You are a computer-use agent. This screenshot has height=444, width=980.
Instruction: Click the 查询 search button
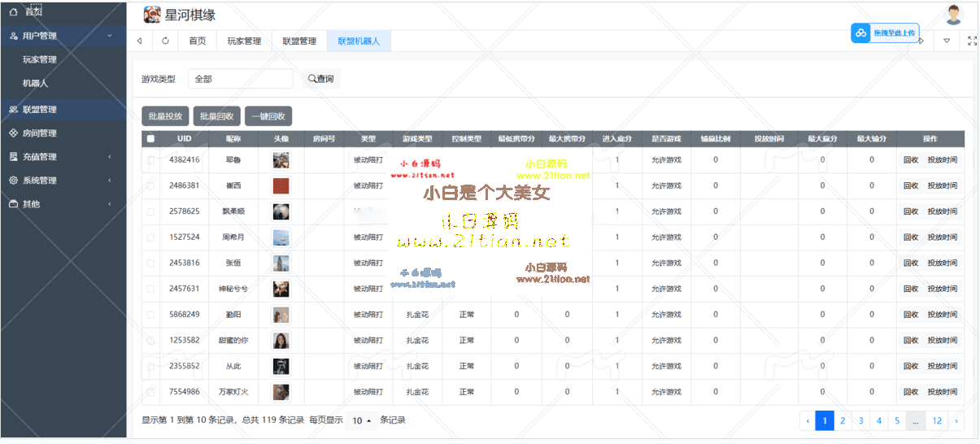pos(320,79)
